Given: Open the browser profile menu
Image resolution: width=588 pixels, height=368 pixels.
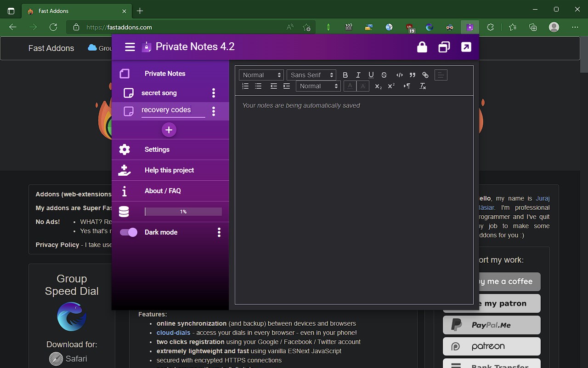Looking at the screenshot, I should coord(554,27).
